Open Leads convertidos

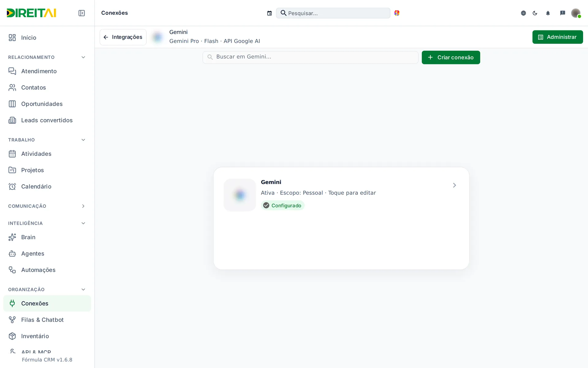pyautogui.click(x=47, y=120)
